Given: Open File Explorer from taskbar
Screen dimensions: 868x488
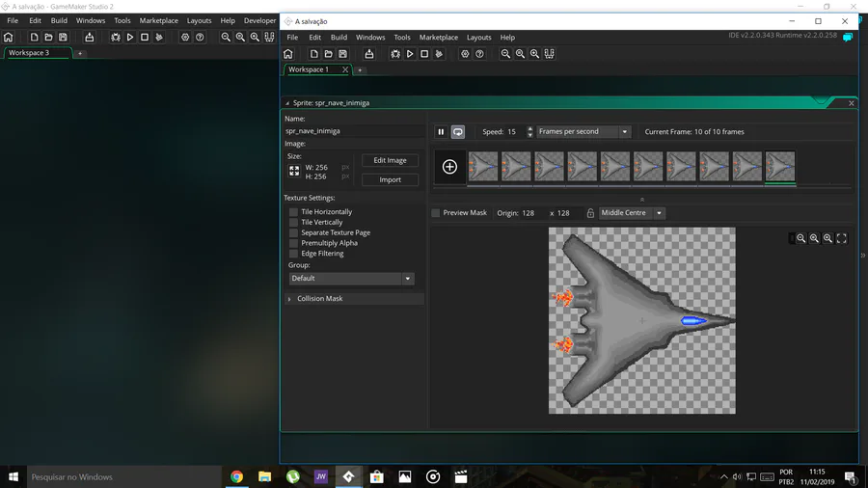Looking at the screenshot, I should (264, 477).
